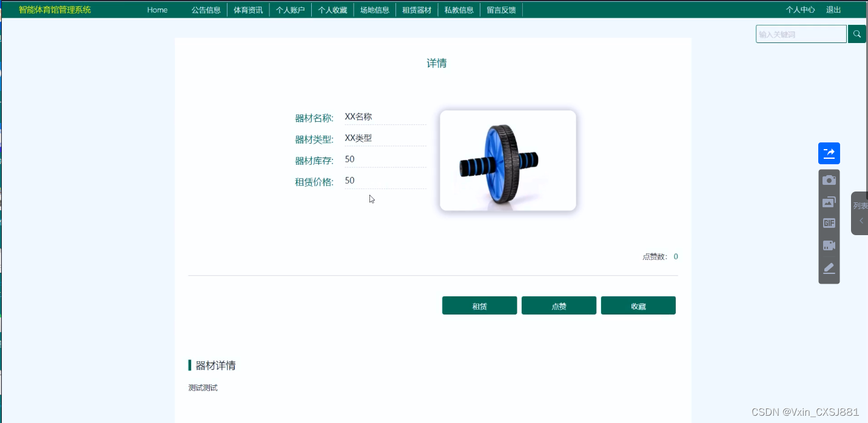Open 个人收藏 in navigation

[x=332, y=10]
